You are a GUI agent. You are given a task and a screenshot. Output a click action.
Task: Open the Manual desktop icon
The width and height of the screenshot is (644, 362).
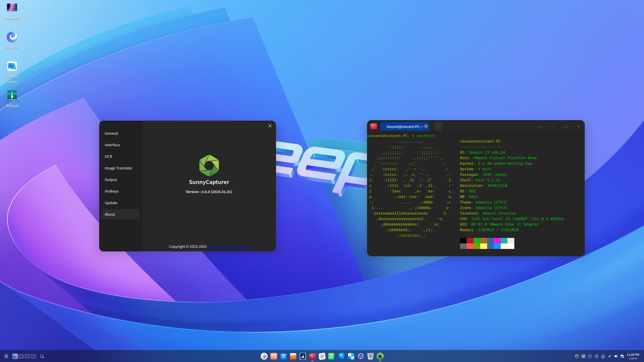[12, 99]
